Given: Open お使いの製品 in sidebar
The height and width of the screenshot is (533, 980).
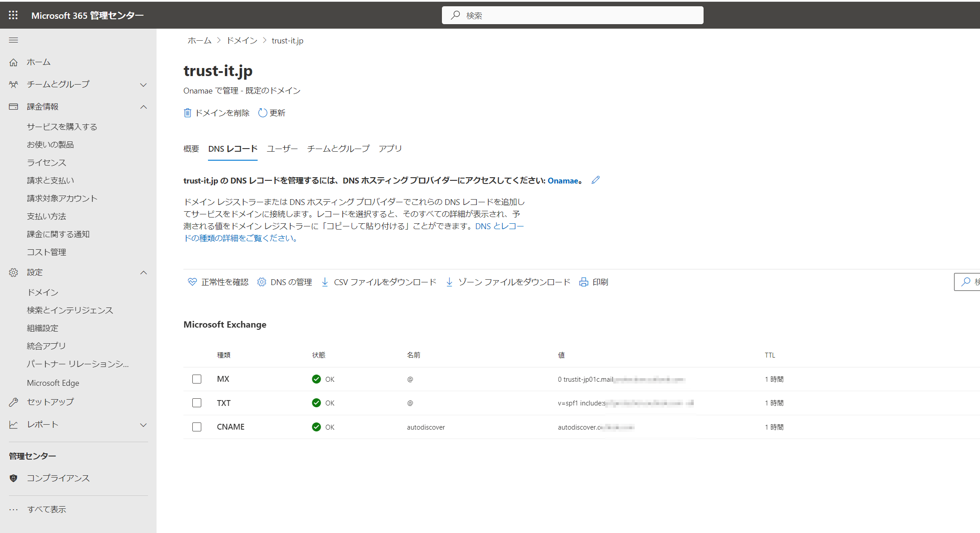Looking at the screenshot, I should click(x=50, y=145).
